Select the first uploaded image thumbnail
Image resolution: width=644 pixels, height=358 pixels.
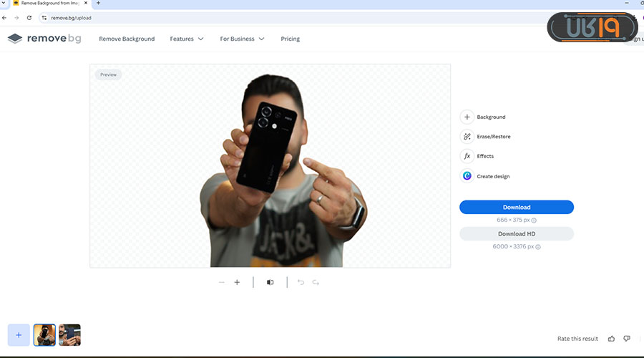[x=44, y=334]
